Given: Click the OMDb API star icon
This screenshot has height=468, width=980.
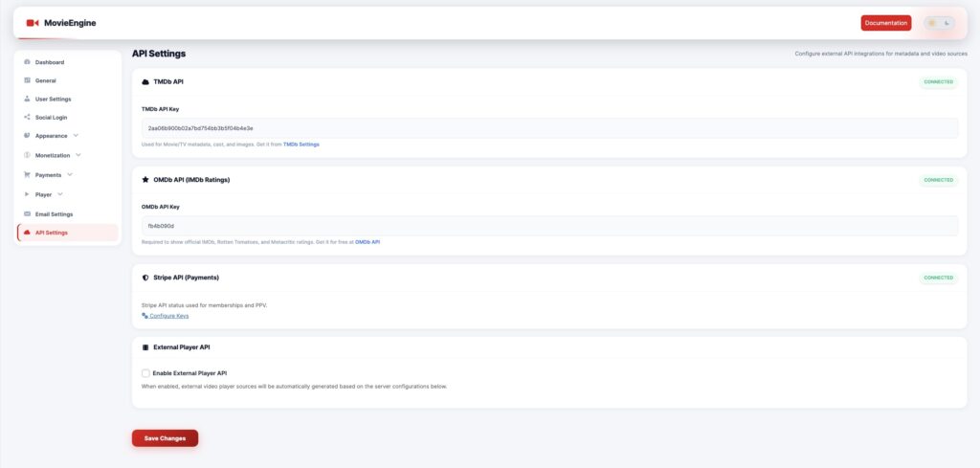Looking at the screenshot, I should click(145, 180).
